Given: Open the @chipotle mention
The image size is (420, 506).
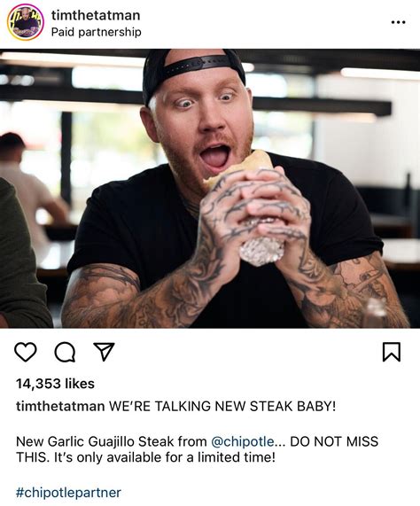Looking at the screenshot, I should (244, 441).
